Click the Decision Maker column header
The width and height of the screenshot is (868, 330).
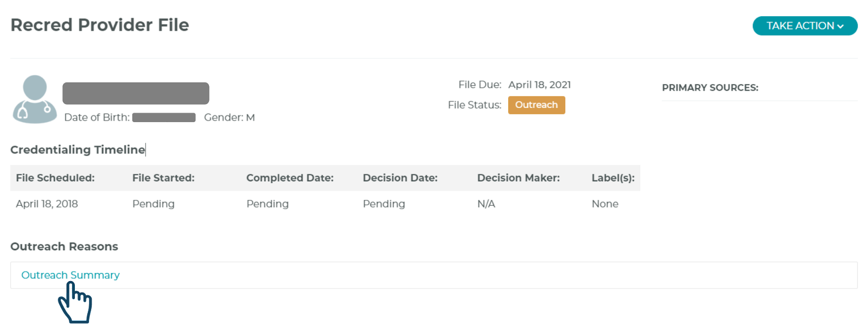518,178
